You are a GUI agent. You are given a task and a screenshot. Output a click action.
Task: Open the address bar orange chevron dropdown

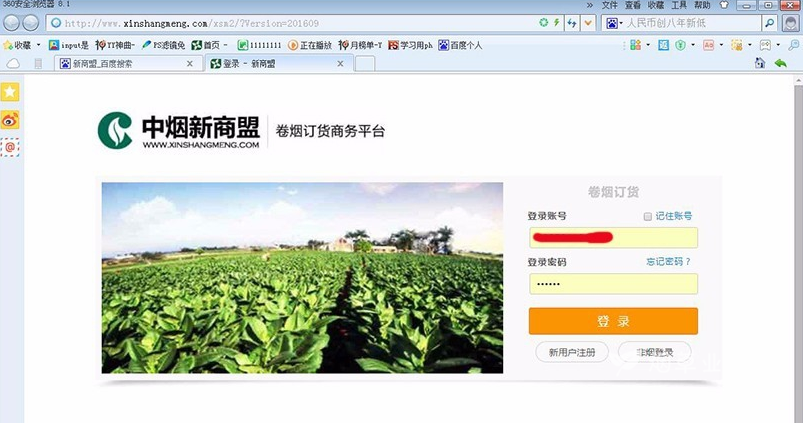click(588, 23)
